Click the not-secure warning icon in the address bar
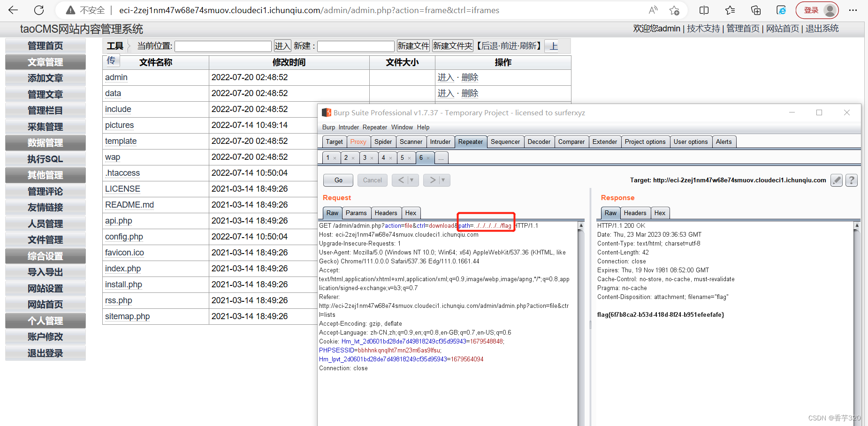Viewport: 868px width, 426px height. coord(70,10)
